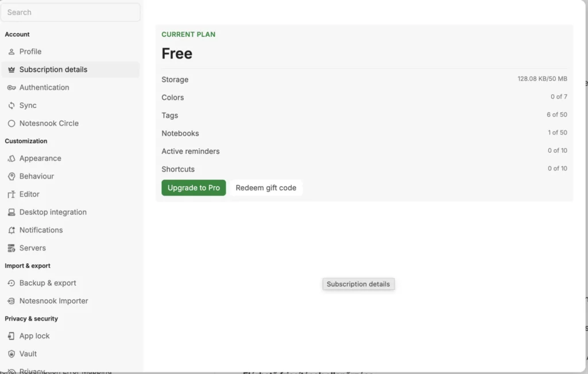The width and height of the screenshot is (588, 374).
Task: Click the Editor text-cursor icon
Action: 11,194
